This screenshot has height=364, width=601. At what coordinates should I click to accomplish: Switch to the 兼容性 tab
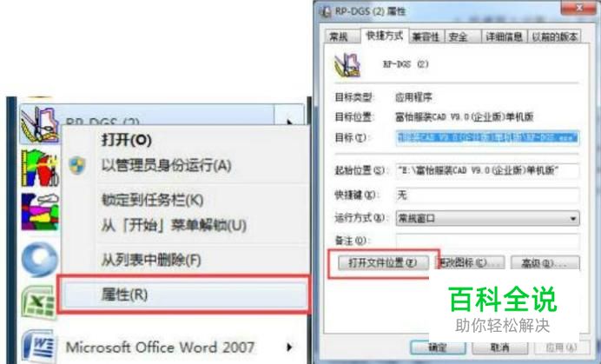click(426, 36)
